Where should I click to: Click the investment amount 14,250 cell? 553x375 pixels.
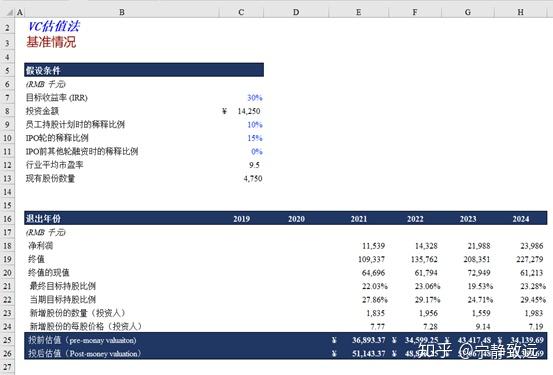click(241, 111)
